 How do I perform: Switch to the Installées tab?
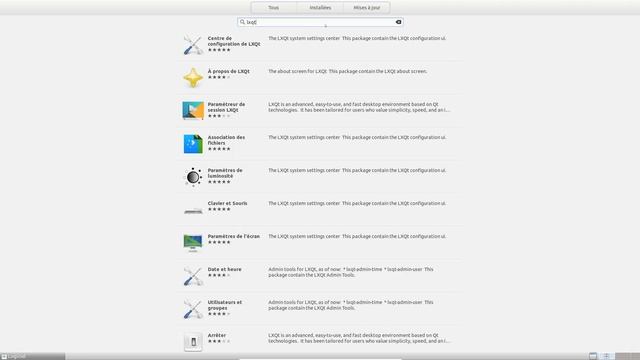(x=320, y=8)
